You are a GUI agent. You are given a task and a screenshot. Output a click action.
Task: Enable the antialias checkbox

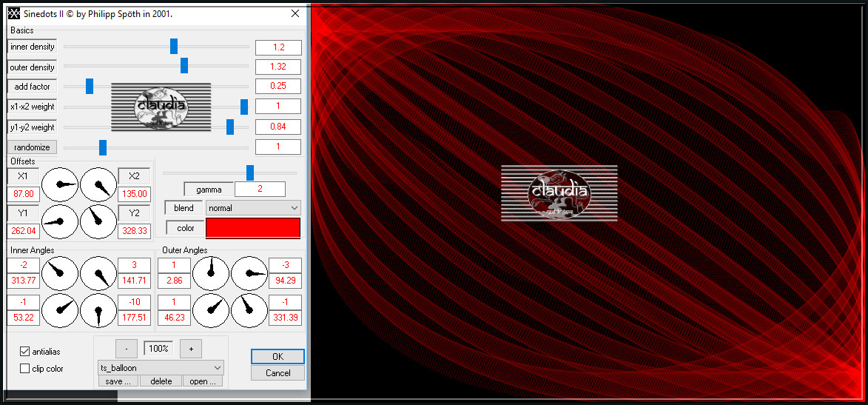(24, 351)
